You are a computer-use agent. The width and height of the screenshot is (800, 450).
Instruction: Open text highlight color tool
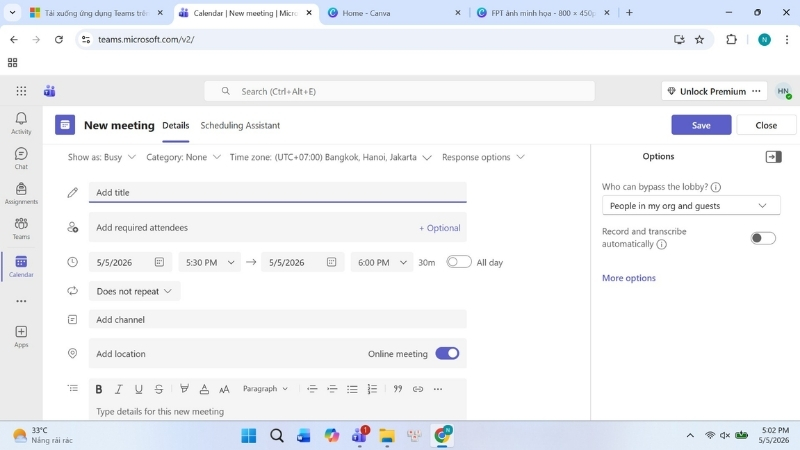click(x=184, y=389)
